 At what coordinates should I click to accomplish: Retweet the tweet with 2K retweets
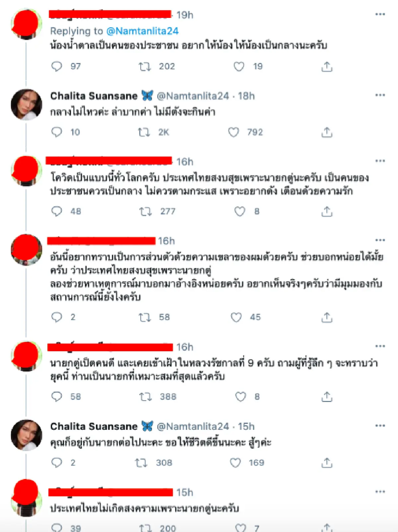145,132
